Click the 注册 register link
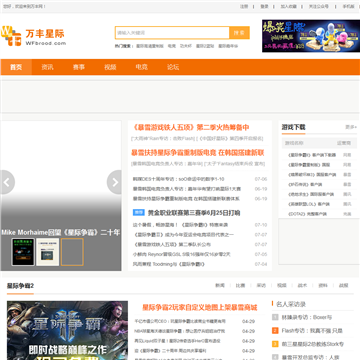Screen dimensions: 360x360 pyautogui.click(x=244, y=6)
